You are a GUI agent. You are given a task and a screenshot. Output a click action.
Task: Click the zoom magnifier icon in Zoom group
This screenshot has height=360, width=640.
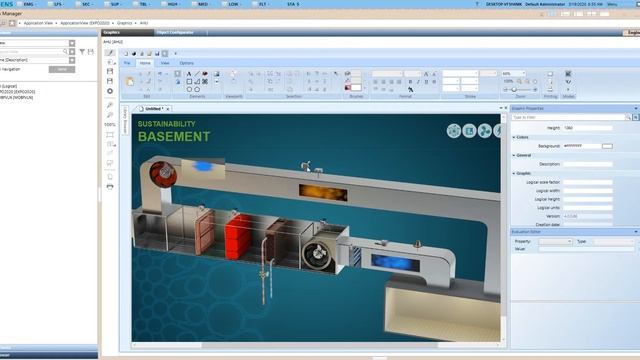519,82
